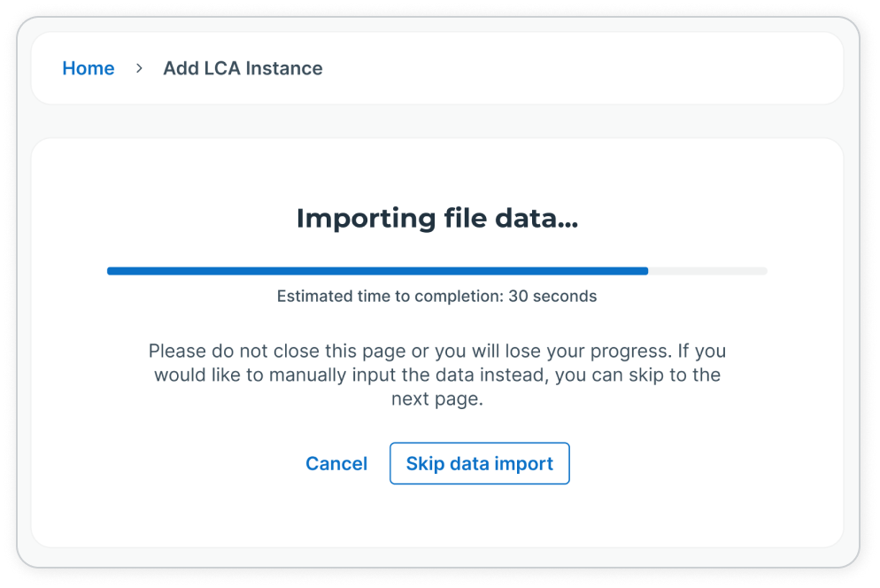Click the Importing file data heading

tap(437, 218)
